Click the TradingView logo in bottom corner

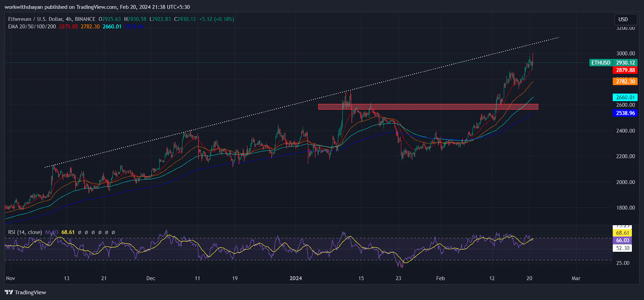click(x=25, y=292)
